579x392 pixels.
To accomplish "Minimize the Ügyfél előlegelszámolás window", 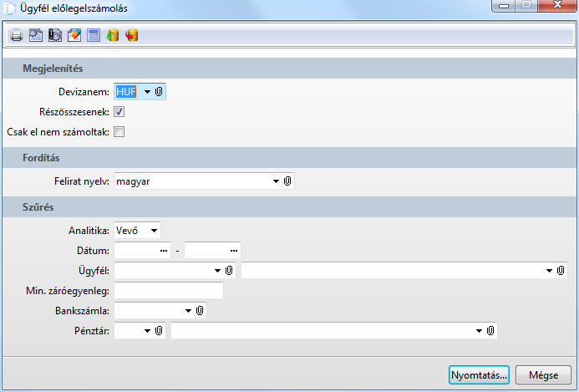I will click(x=503, y=6).
